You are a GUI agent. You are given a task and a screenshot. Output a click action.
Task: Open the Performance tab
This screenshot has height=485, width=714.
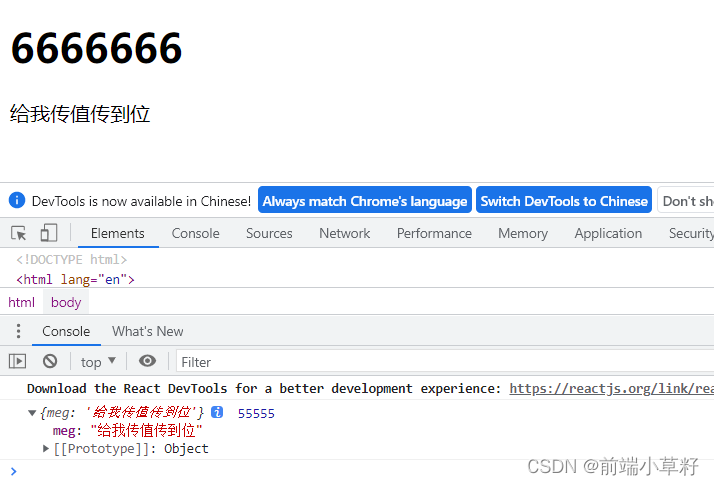434,233
